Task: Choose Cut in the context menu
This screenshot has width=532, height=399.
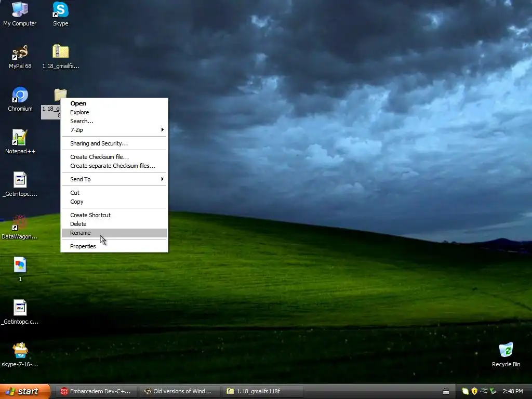Action: coord(114,193)
